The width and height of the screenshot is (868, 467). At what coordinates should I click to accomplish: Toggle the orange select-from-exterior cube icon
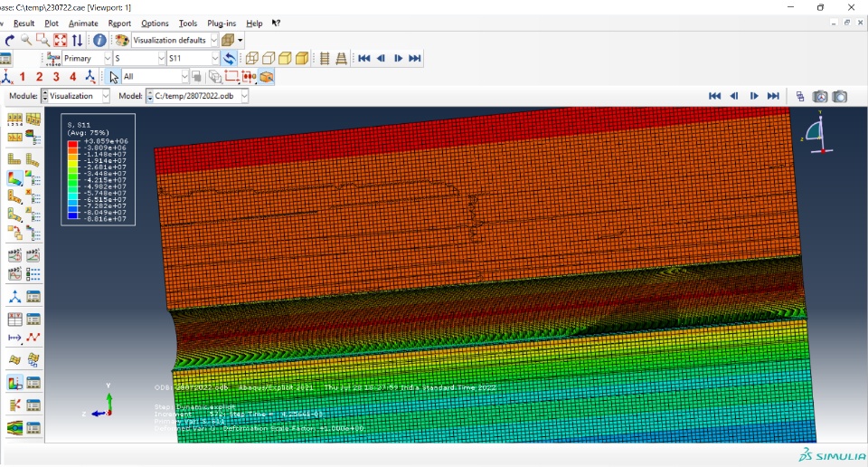pyautogui.click(x=267, y=76)
